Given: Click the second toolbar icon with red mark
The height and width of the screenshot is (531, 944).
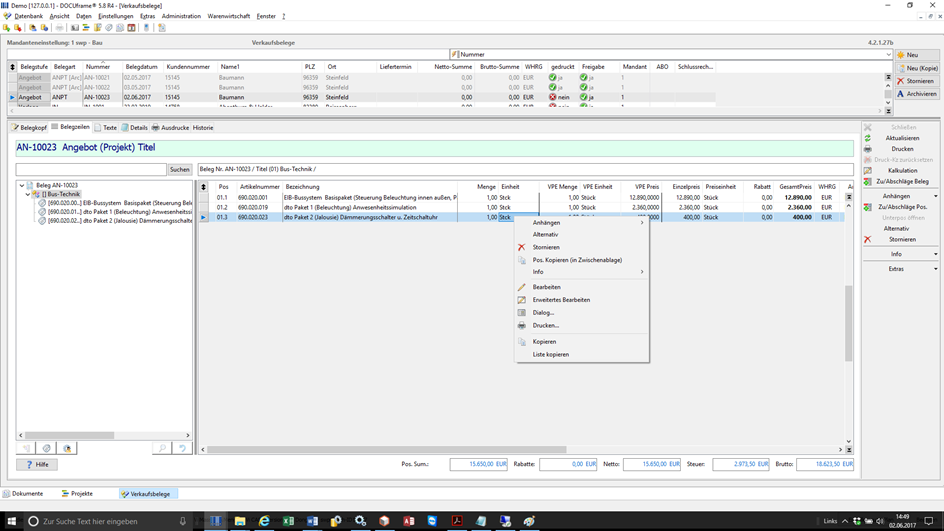Looking at the screenshot, I should coord(17,28).
